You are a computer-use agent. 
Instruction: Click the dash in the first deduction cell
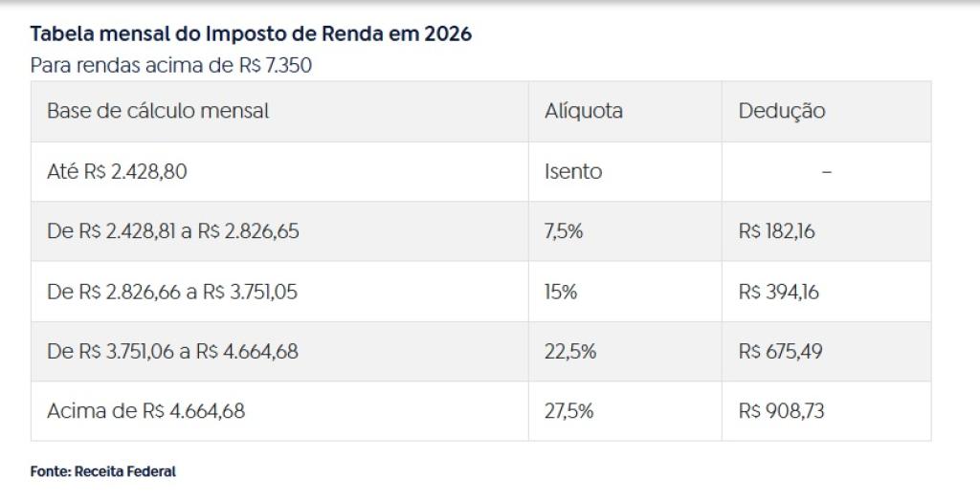826,172
